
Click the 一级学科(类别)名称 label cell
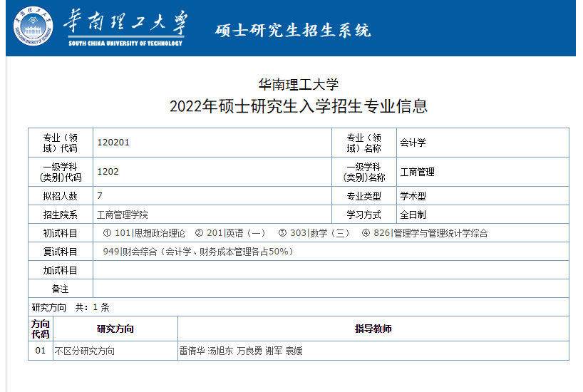pyautogui.click(x=364, y=172)
